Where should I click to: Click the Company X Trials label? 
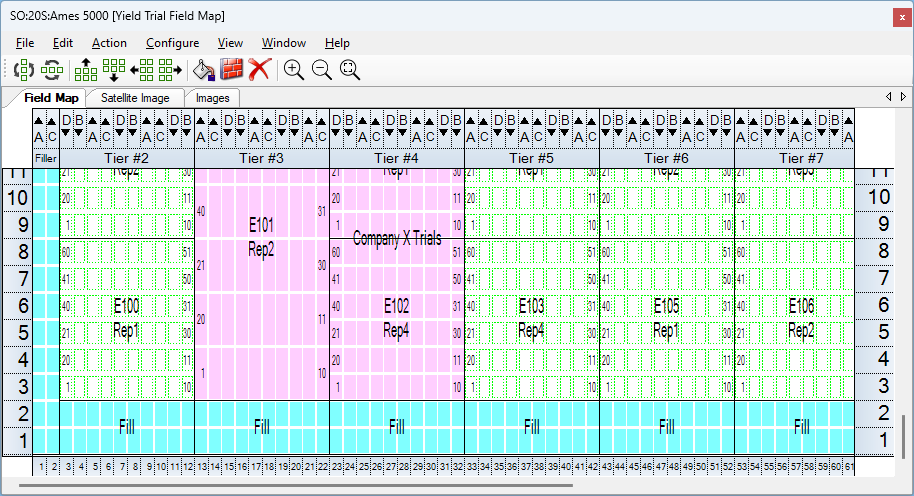point(397,238)
